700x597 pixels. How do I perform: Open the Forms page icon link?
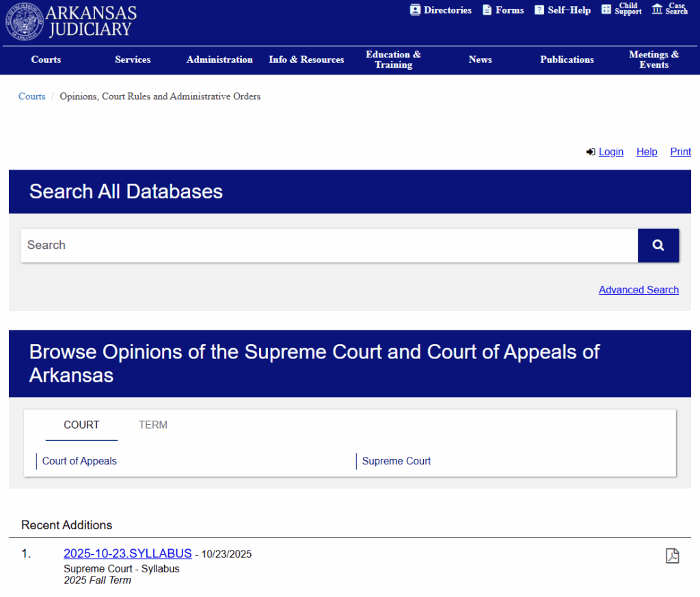click(x=503, y=10)
